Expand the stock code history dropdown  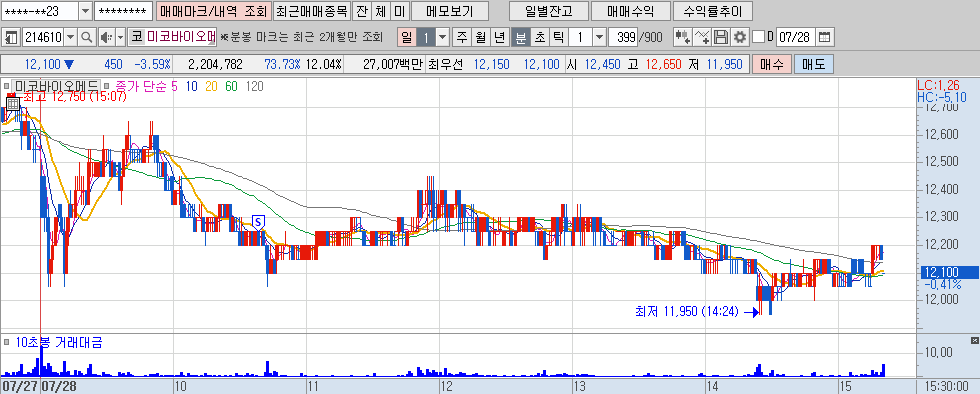tap(70, 38)
